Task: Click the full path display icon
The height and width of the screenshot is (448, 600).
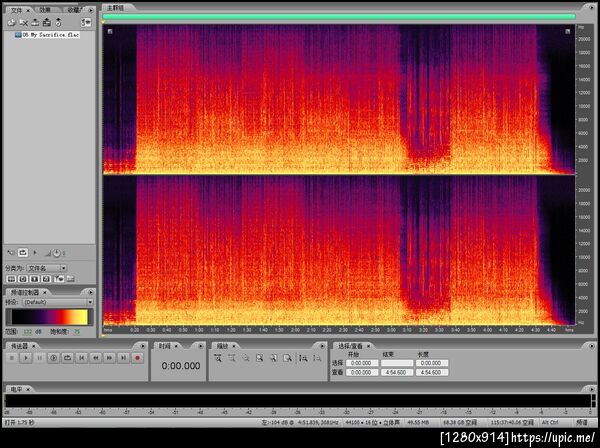Action: click(x=70, y=279)
